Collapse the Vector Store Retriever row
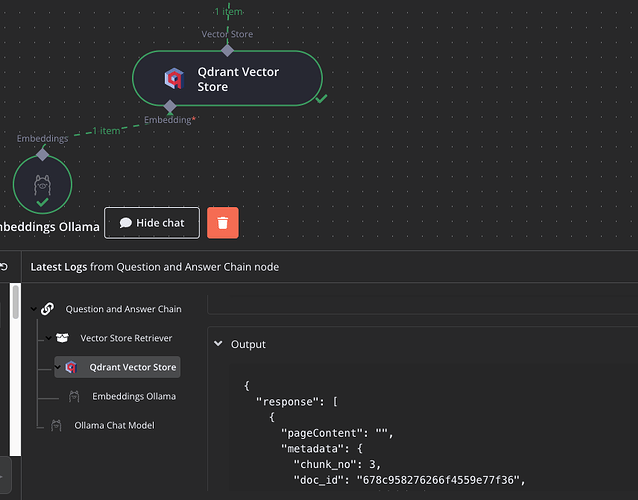The width and height of the screenshot is (638, 500). coord(48,338)
